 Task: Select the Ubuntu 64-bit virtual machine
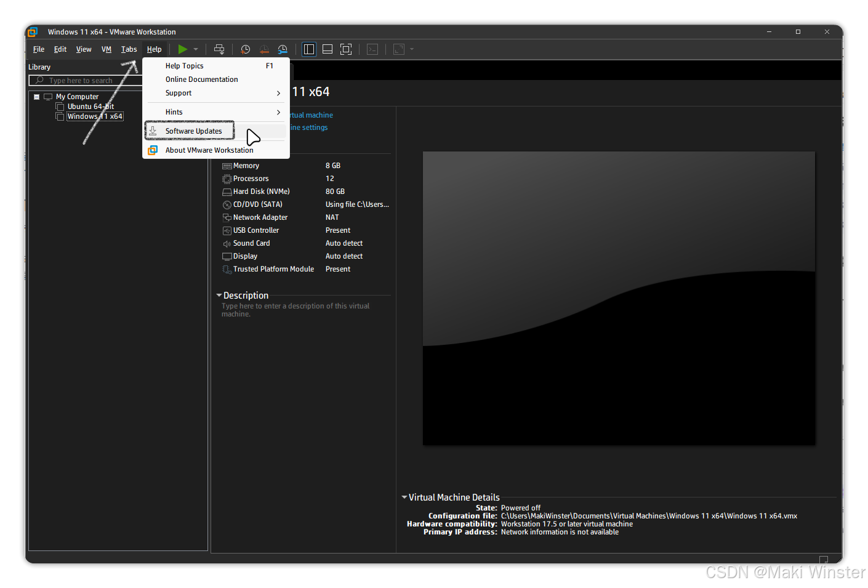(90, 107)
